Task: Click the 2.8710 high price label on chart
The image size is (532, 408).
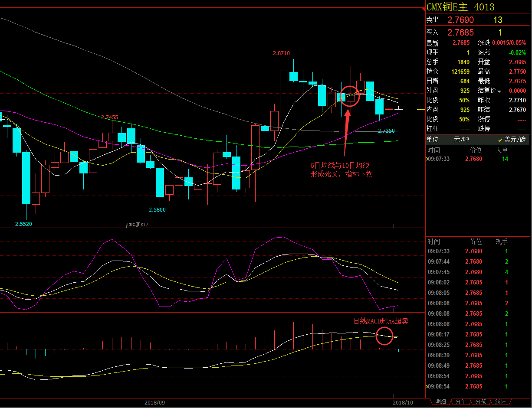Action: point(281,53)
